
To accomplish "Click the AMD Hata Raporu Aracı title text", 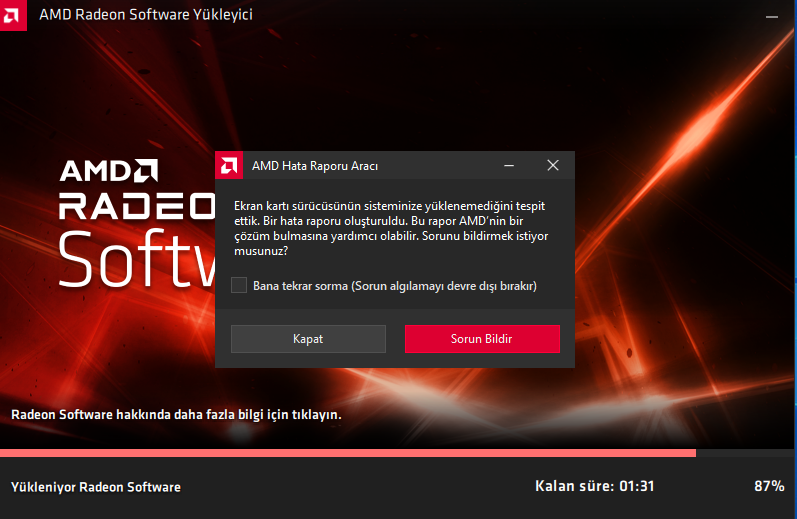I will point(315,166).
